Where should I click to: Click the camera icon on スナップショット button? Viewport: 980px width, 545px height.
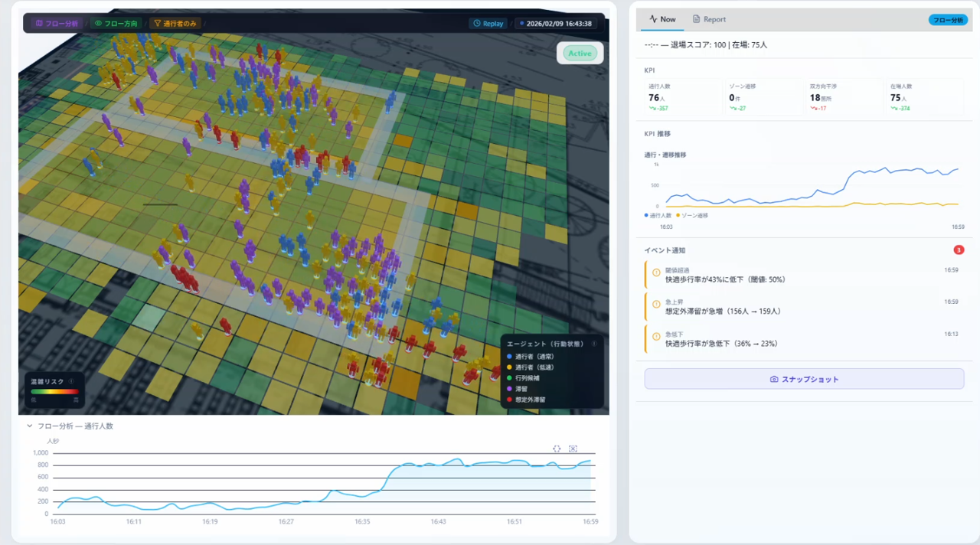774,380
